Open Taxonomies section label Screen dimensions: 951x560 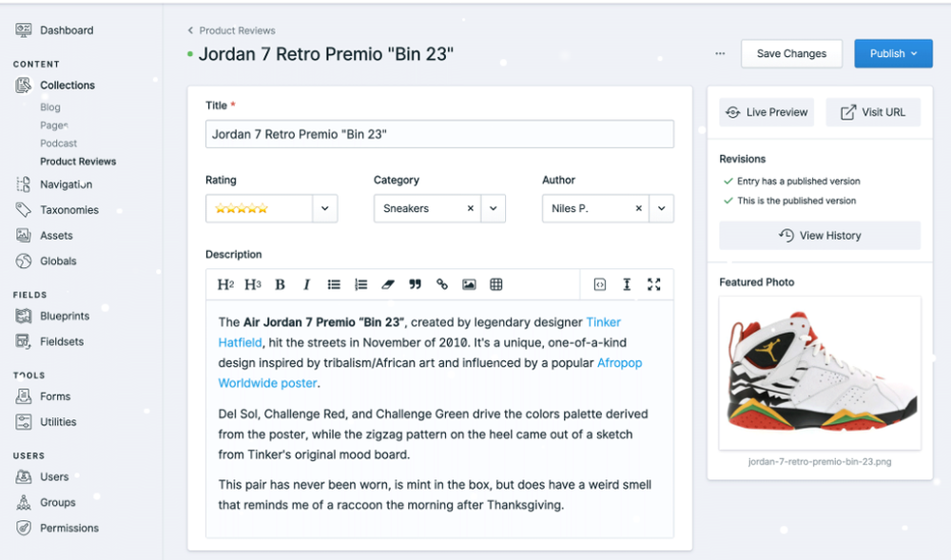click(69, 210)
